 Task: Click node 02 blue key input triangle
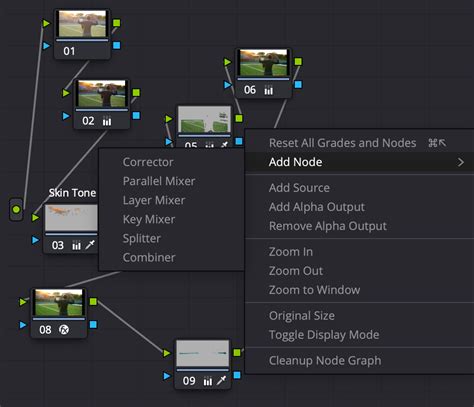(66, 116)
